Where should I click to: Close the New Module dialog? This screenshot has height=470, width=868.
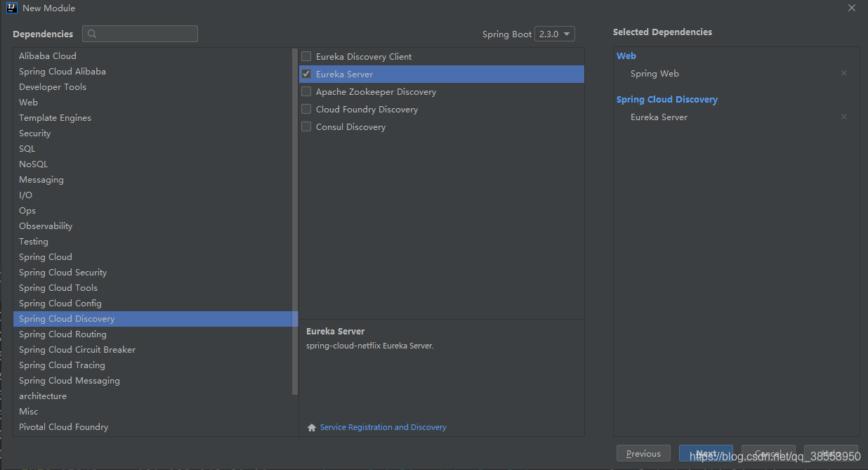pos(852,8)
